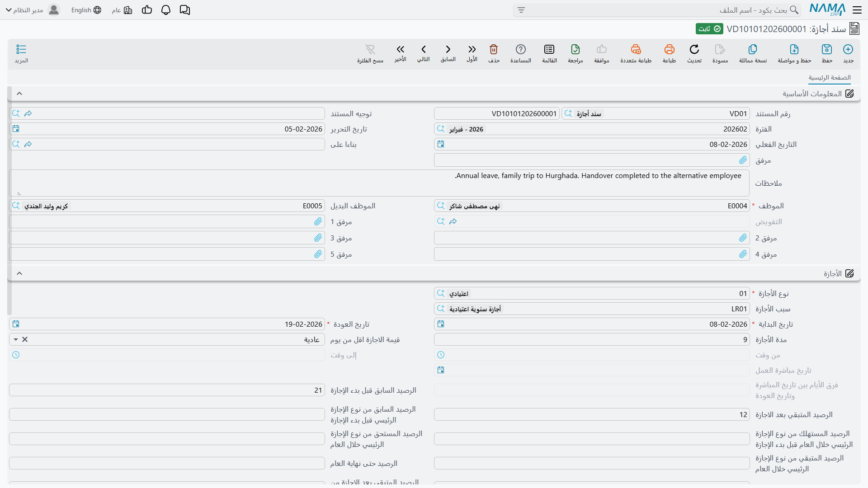Open the chat messages icon
The width and height of the screenshot is (868, 488).
(x=185, y=10)
